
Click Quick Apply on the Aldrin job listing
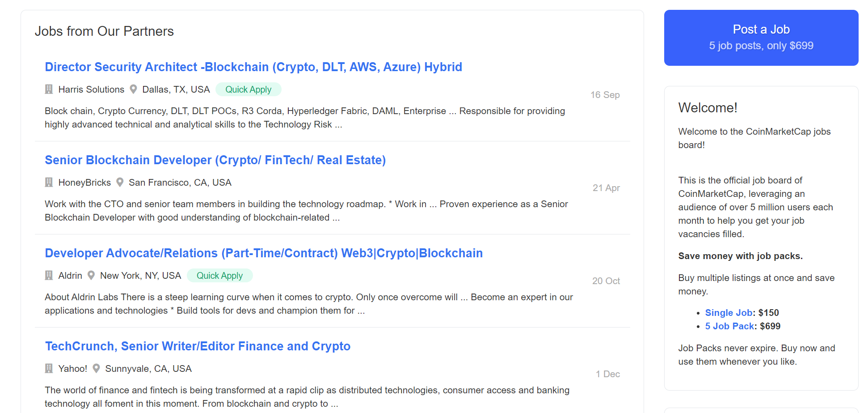point(220,275)
